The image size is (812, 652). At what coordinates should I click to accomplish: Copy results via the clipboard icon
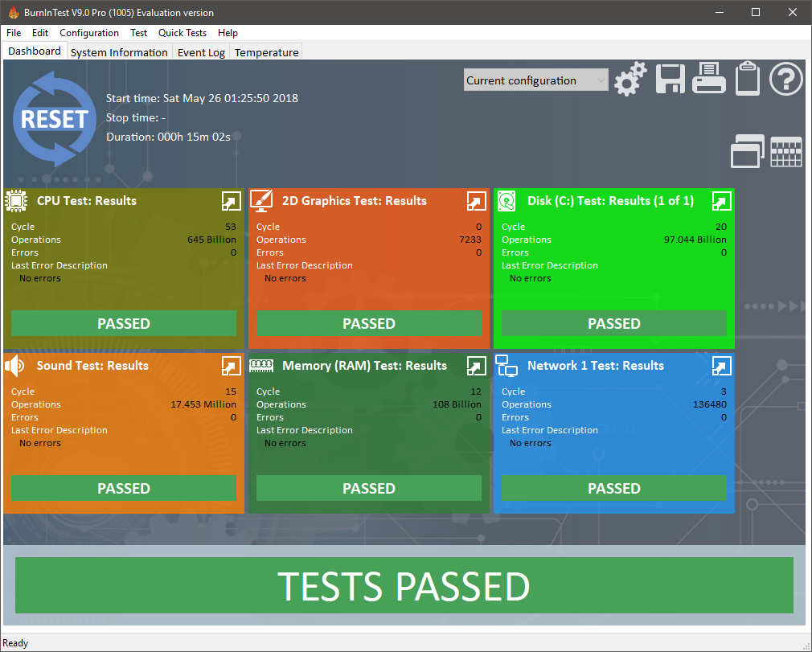coord(747,79)
